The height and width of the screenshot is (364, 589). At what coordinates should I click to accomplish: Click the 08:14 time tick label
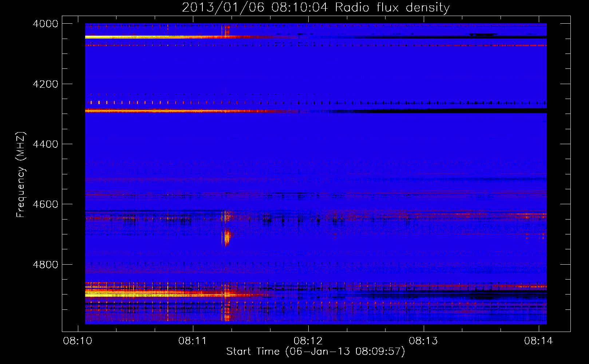coord(538,341)
